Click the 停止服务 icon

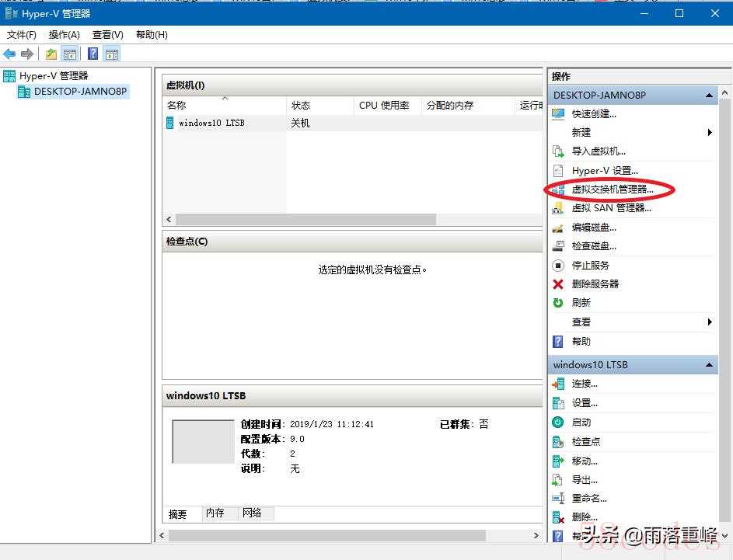click(x=558, y=266)
